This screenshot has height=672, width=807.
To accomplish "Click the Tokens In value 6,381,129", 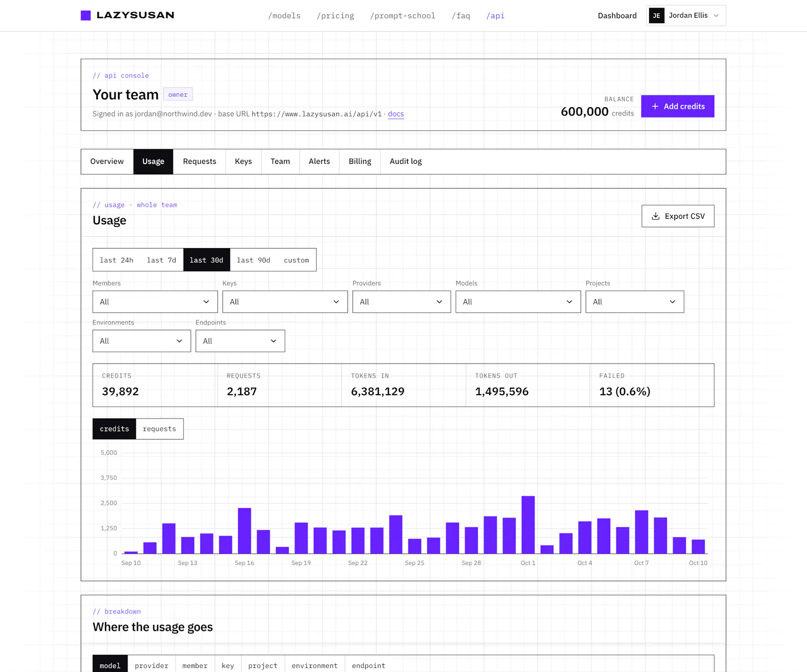I will point(378,392).
